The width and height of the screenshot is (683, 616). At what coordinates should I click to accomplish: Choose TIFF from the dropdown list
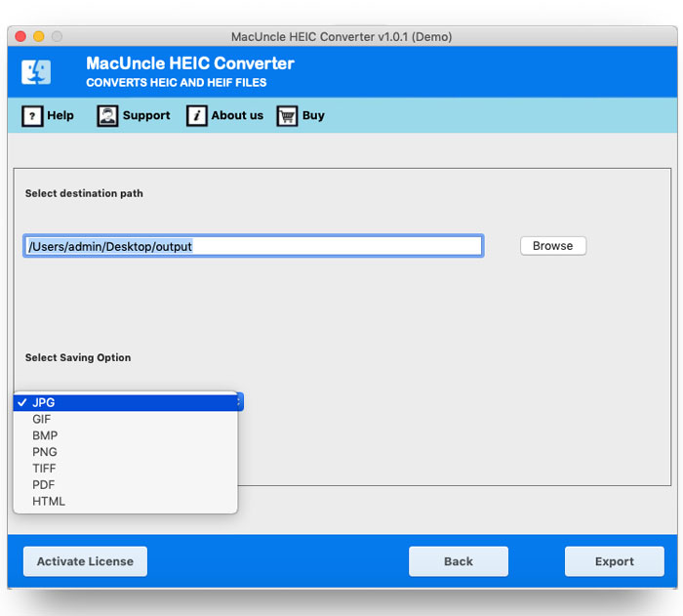click(45, 469)
